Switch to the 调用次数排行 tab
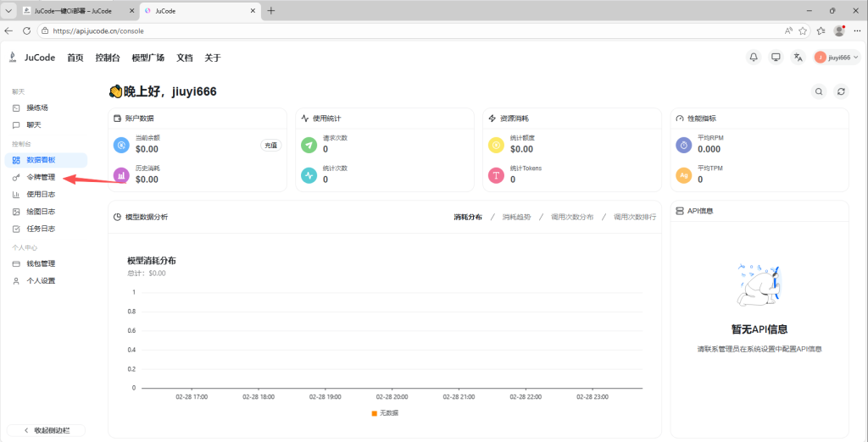Screen dimensions: 868x442 coord(634,217)
